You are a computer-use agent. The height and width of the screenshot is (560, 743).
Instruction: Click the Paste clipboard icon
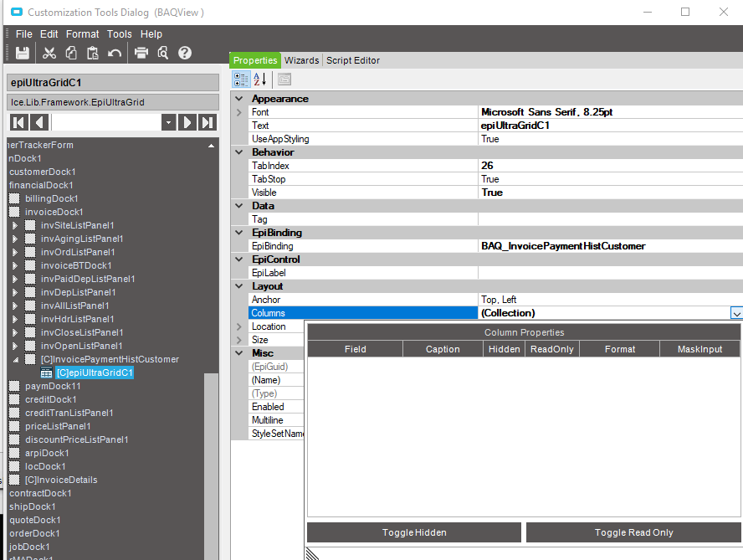click(93, 53)
